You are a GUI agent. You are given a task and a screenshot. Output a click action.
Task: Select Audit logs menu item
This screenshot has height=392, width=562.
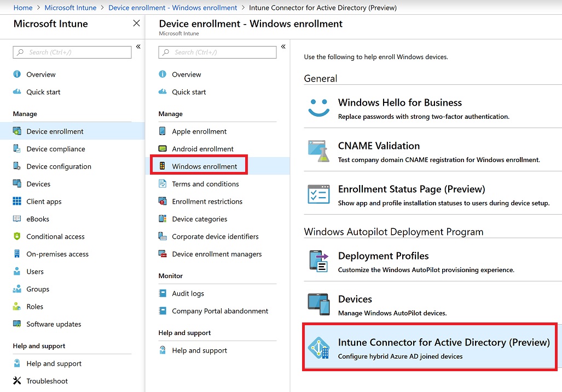[218, 293]
